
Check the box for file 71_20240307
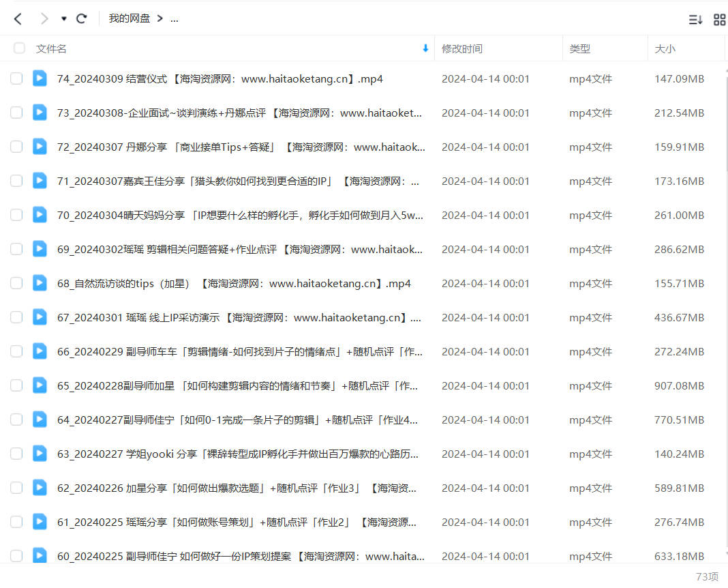(16, 181)
